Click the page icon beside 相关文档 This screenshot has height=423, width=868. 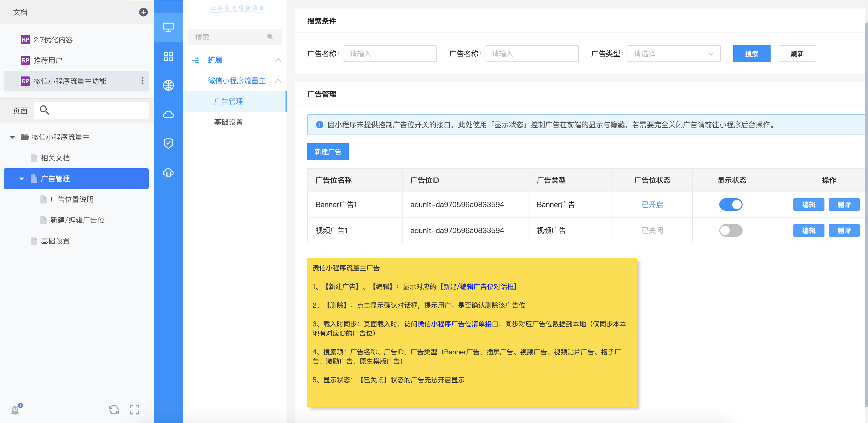[x=34, y=158]
